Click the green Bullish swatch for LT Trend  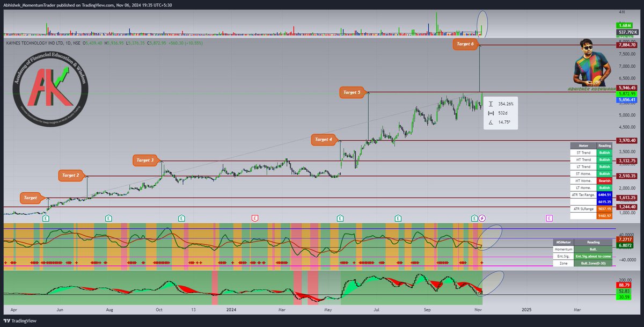604,167
